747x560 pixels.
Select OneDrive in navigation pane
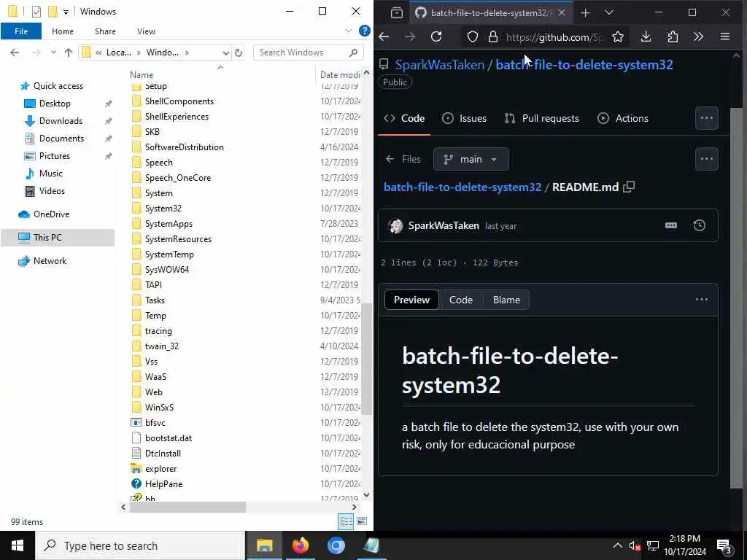[x=51, y=214]
